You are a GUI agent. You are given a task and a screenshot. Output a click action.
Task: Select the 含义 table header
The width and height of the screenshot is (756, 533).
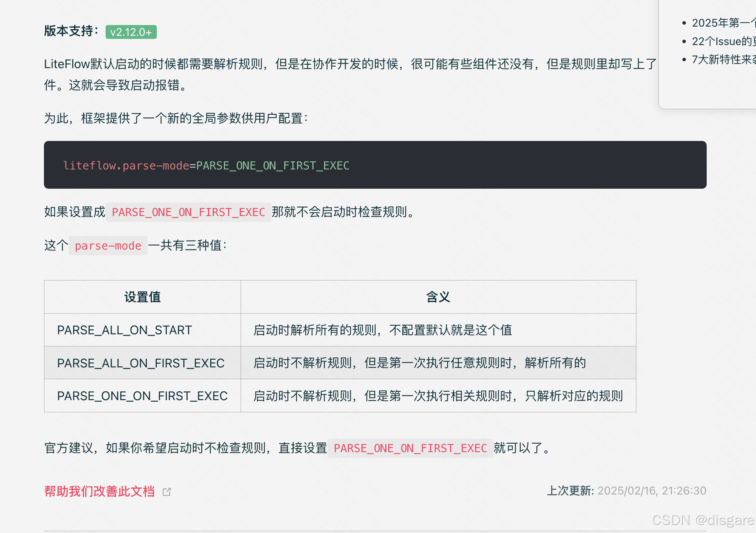point(438,297)
